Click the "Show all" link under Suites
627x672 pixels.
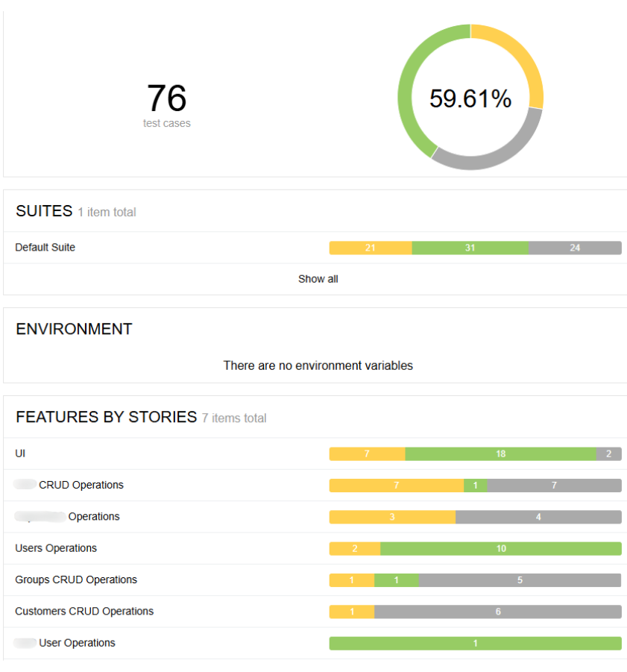(318, 279)
